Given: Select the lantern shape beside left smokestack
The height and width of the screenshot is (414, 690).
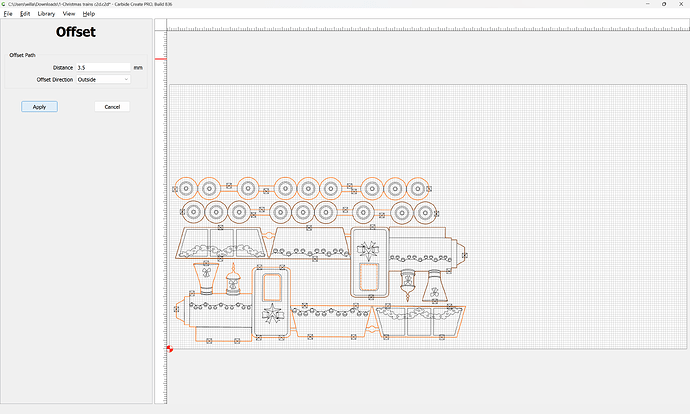Looking at the screenshot, I should pos(236,281).
